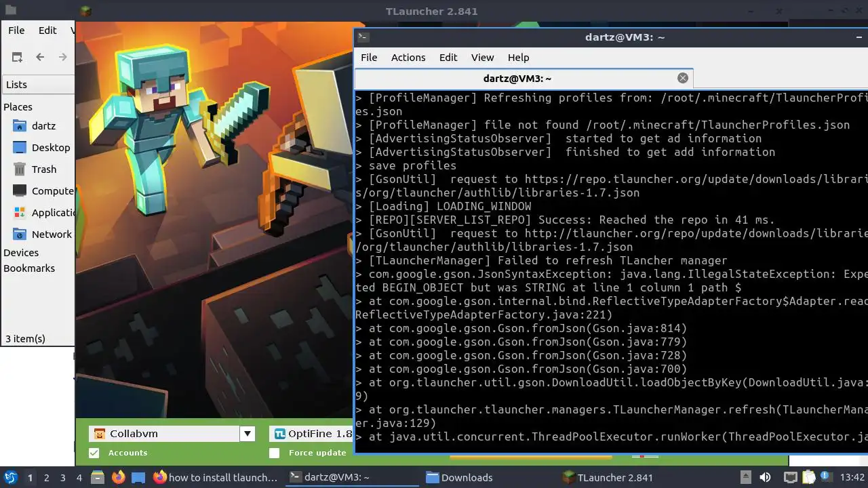The image size is (868, 488).
Task: Switch to workspace 4
Action: pyautogui.click(x=79, y=477)
